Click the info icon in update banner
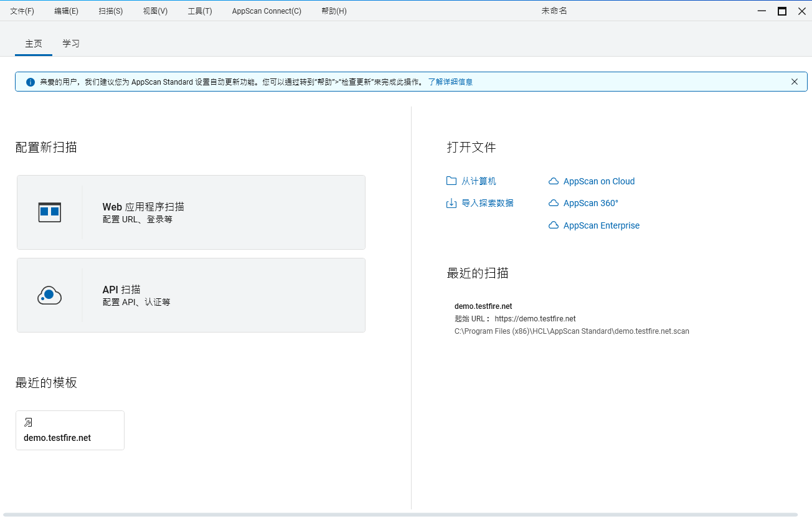The image size is (812, 520). [31, 82]
